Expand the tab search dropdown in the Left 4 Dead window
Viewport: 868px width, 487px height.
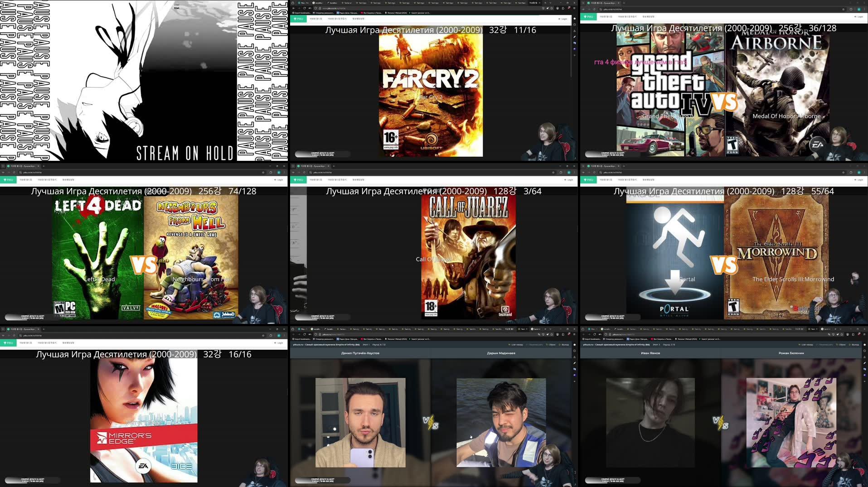[3, 166]
